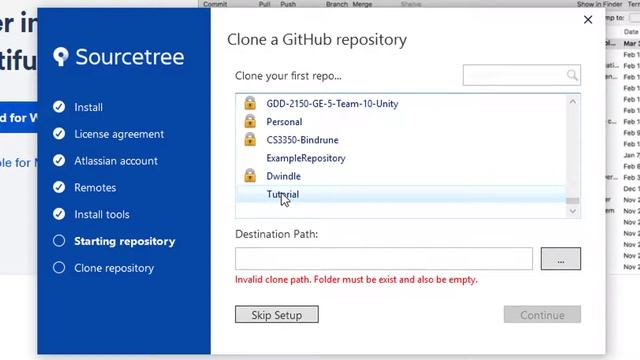Select the Tutorial repository

click(401, 194)
